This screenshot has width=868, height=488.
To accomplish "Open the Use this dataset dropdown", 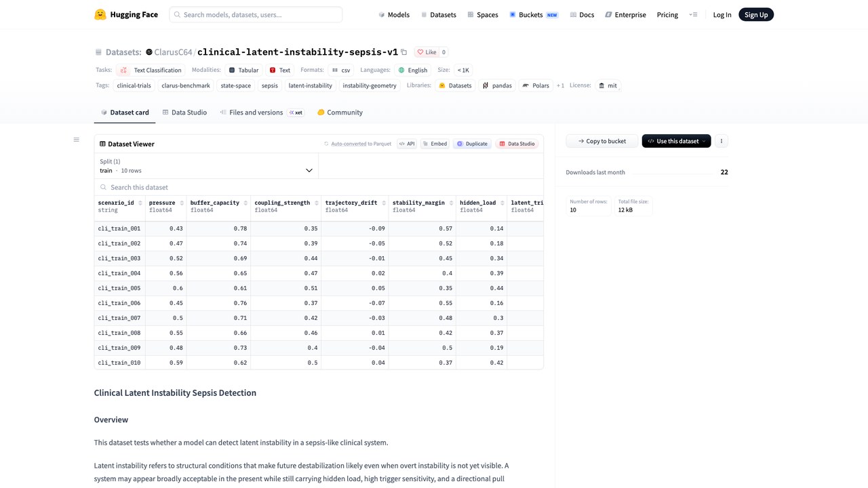I will click(676, 141).
